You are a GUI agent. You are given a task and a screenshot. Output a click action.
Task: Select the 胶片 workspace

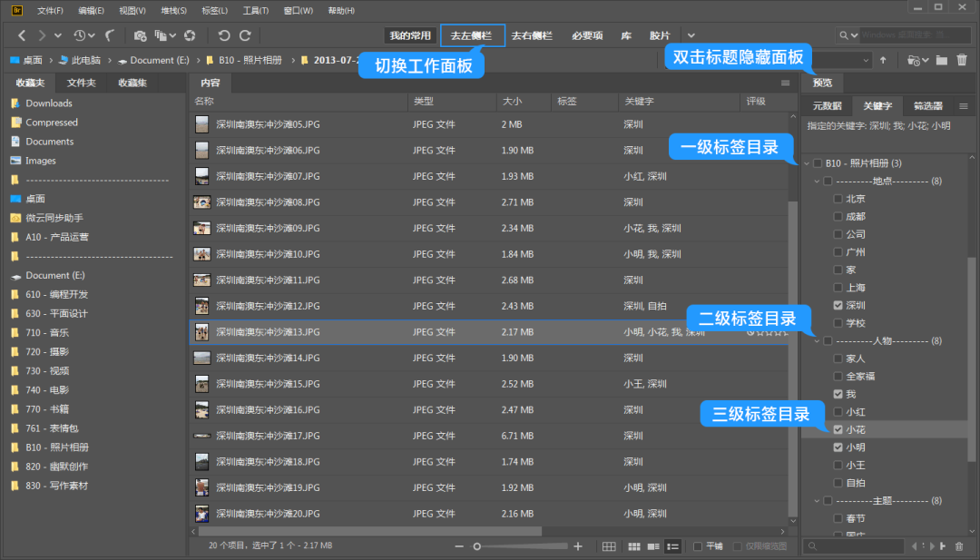pos(660,35)
